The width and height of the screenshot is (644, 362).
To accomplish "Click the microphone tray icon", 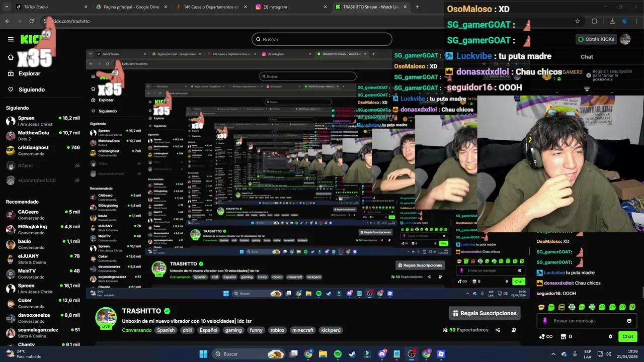I will (575, 354).
